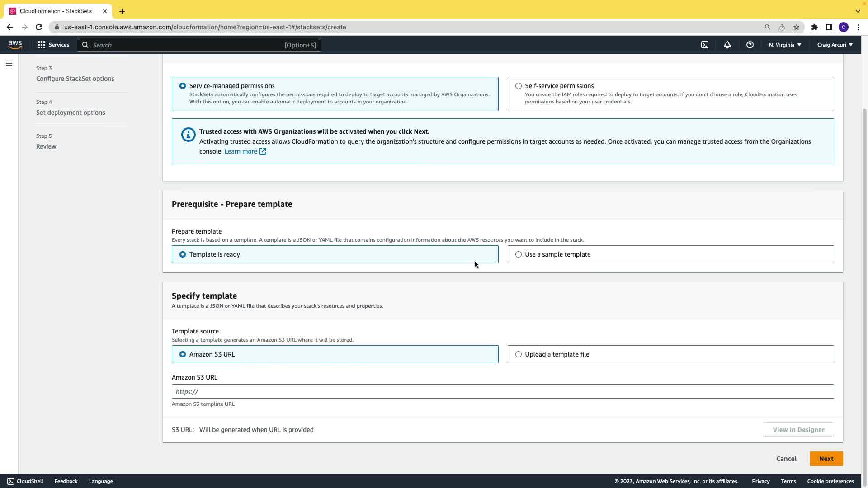This screenshot has height=488, width=868.
Task: Open the Craig Arcuri account dropdown
Action: coord(835,45)
